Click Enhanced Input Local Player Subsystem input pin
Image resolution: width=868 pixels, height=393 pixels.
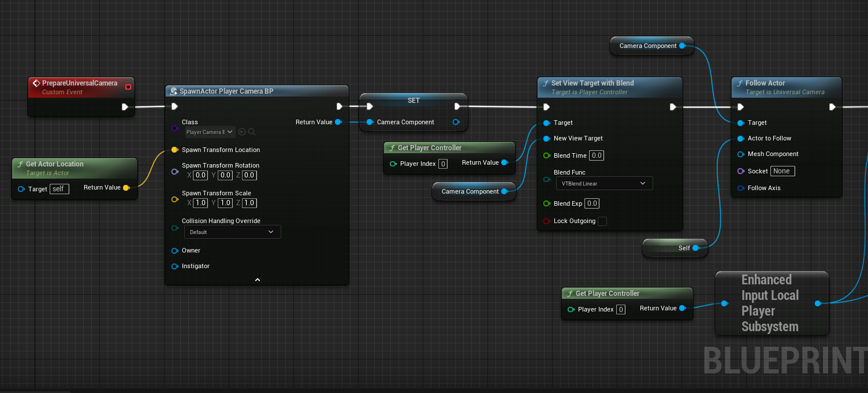coord(724,303)
